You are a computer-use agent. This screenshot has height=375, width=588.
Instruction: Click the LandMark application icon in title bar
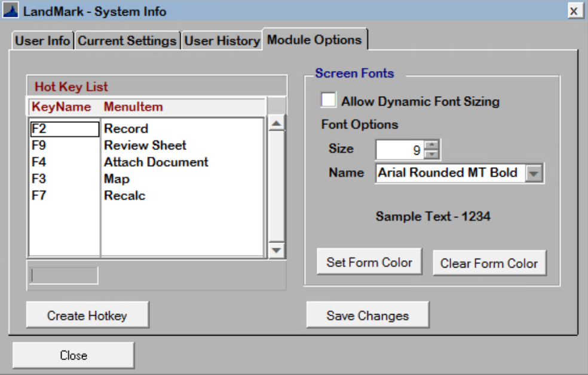[x=12, y=10]
